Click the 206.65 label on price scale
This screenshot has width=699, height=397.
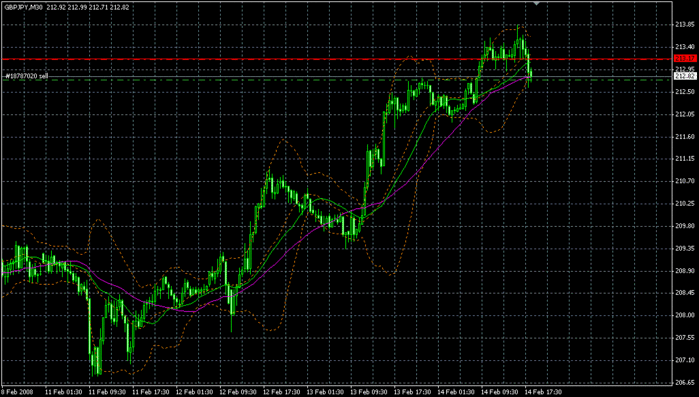(x=685, y=382)
